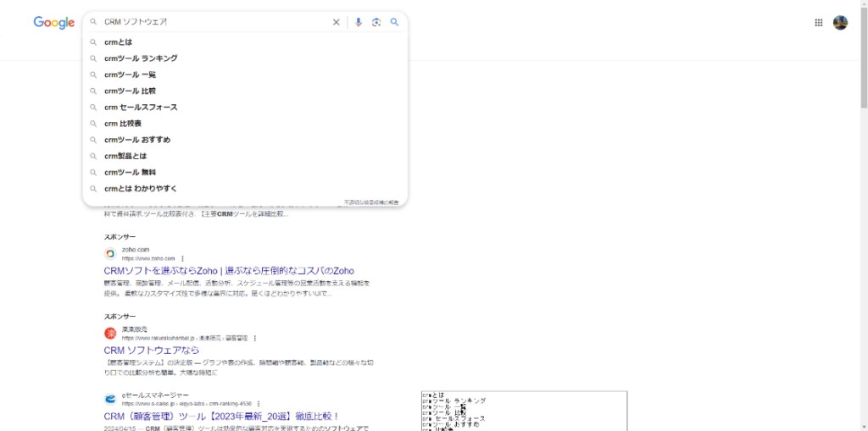Click report inappropriate predictions link
868x431 pixels.
click(x=371, y=202)
